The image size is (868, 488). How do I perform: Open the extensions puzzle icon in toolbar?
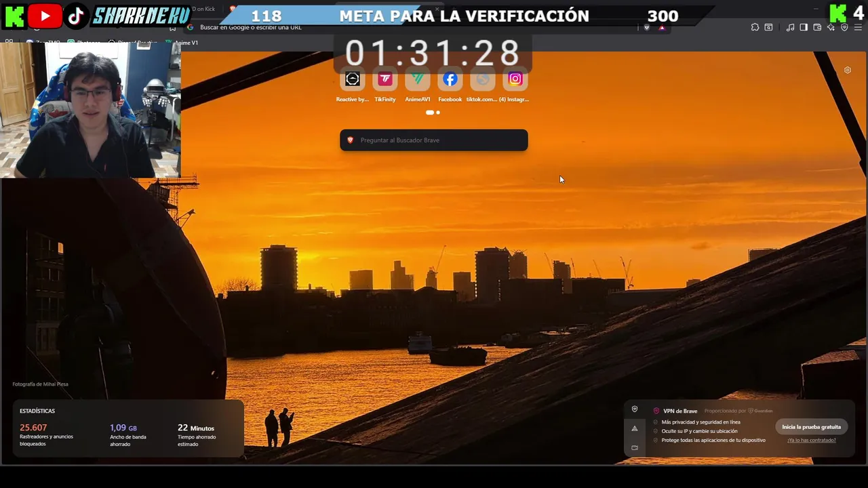point(755,27)
